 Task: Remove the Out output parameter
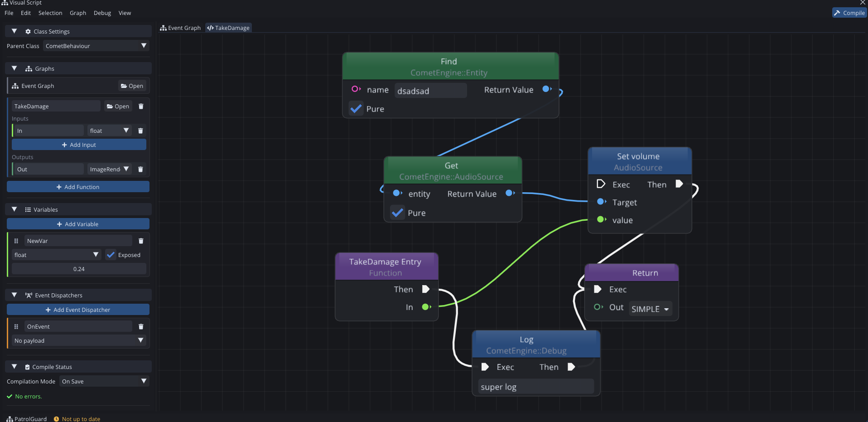click(140, 169)
